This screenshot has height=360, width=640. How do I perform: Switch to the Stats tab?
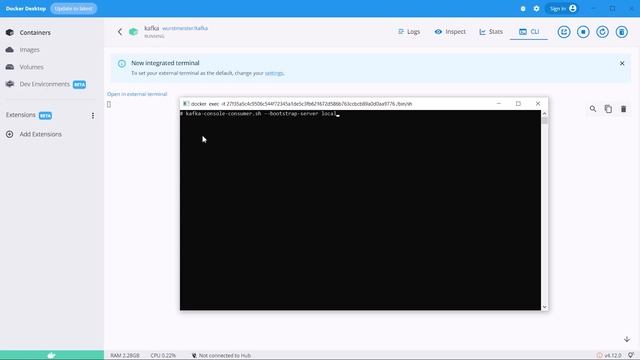pos(491,31)
